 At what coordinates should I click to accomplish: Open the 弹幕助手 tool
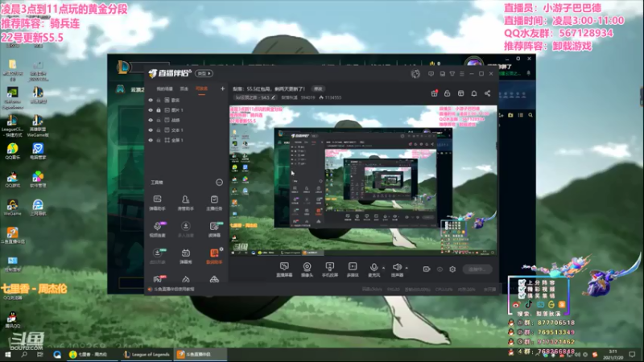click(x=157, y=203)
